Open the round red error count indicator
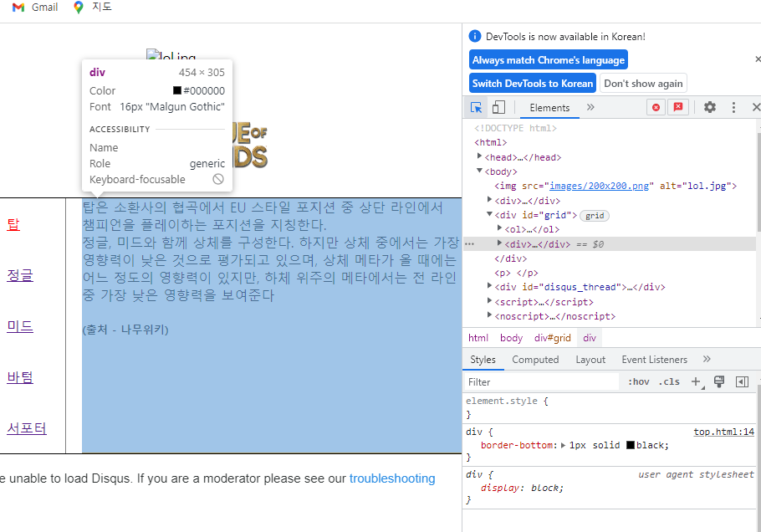The width and height of the screenshot is (761, 532). [x=656, y=107]
